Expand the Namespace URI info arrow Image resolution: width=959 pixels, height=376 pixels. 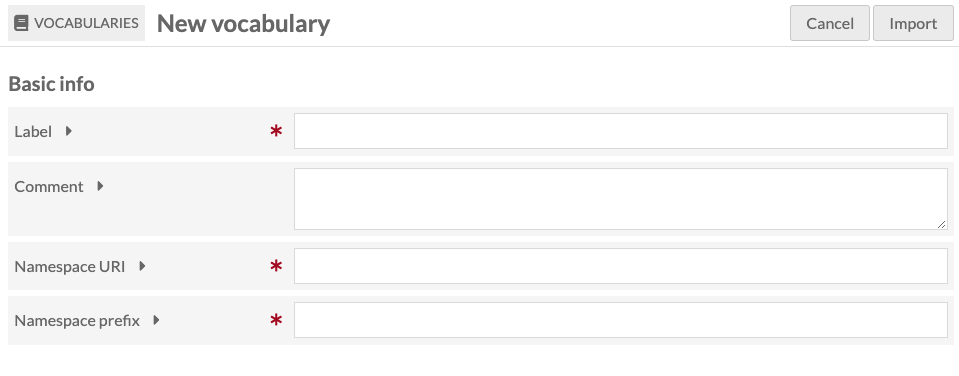pyautogui.click(x=142, y=266)
